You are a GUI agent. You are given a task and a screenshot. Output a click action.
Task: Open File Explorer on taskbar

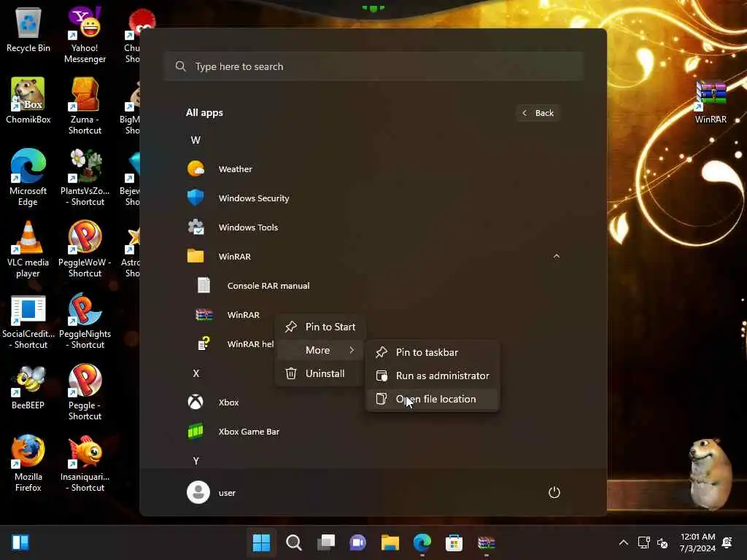(x=390, y=542)
